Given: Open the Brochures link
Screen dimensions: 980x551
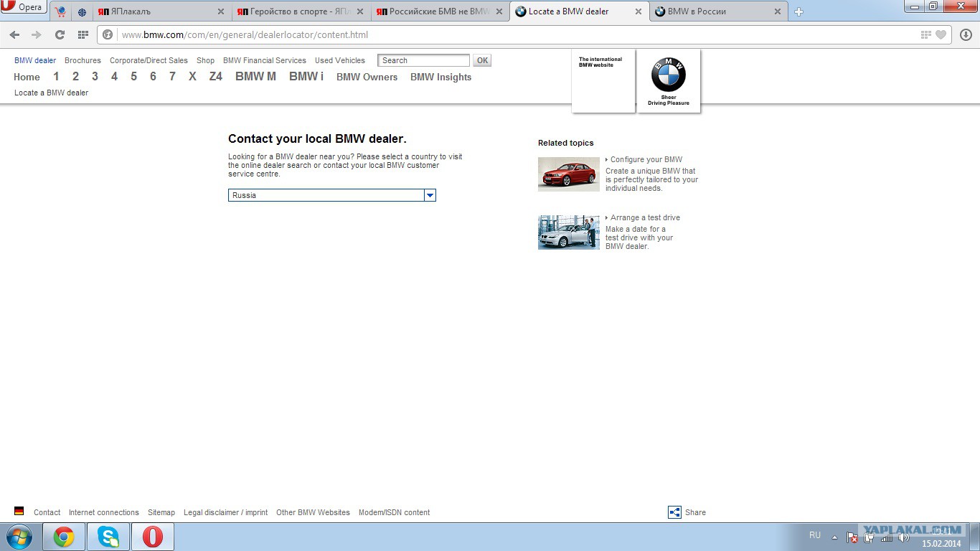Looking at the screenshot, I should click(x=83, y=60).
